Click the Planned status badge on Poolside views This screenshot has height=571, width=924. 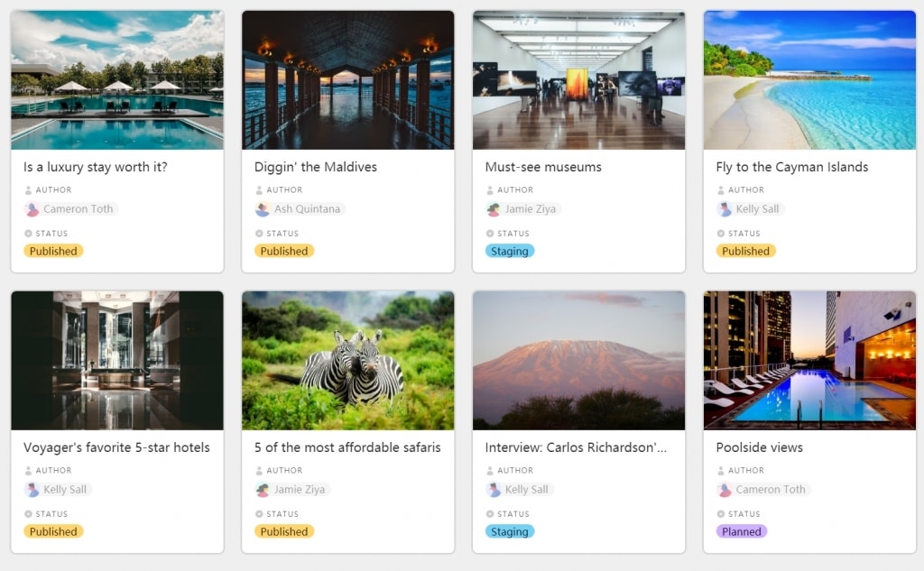click(x=742, y=532)
